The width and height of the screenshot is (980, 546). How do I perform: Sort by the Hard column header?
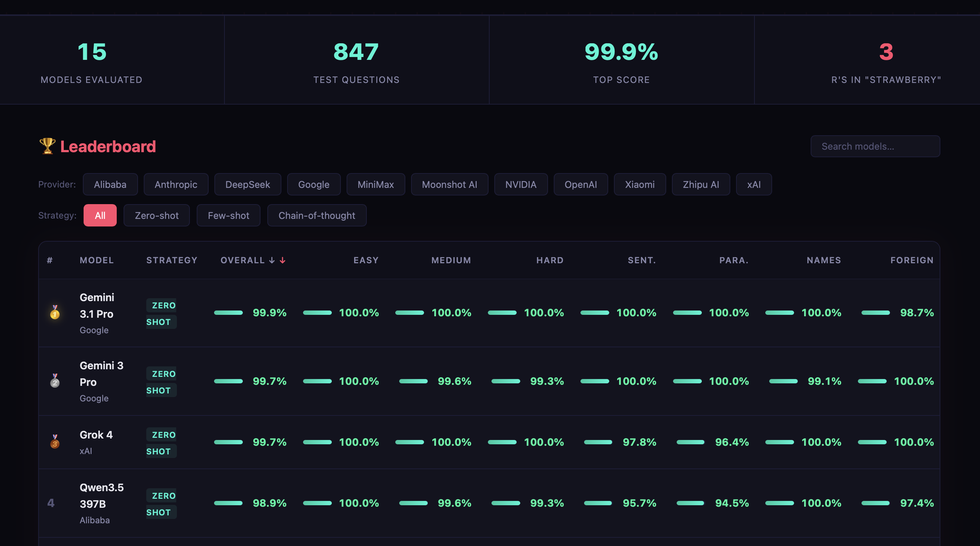coord(550,260)
